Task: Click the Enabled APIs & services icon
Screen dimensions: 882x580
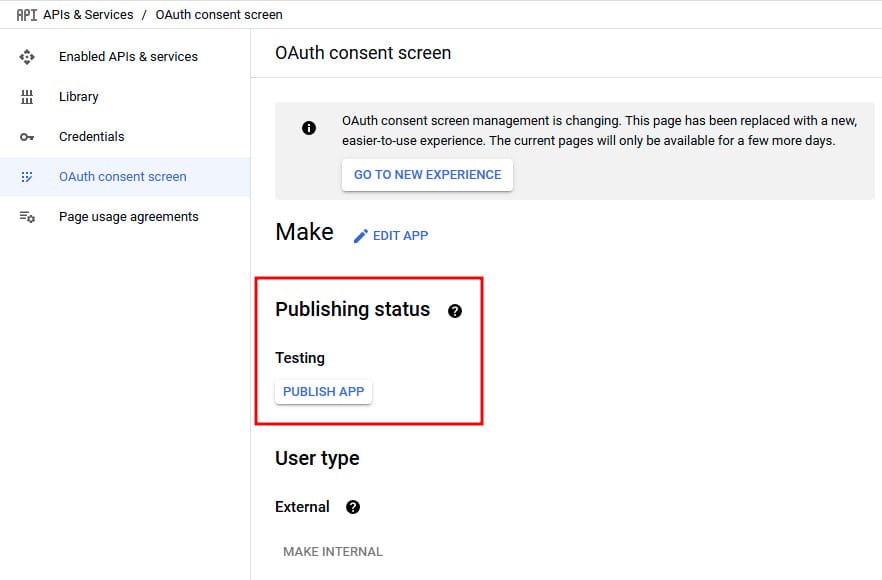Action: click(x=27, y=57)
